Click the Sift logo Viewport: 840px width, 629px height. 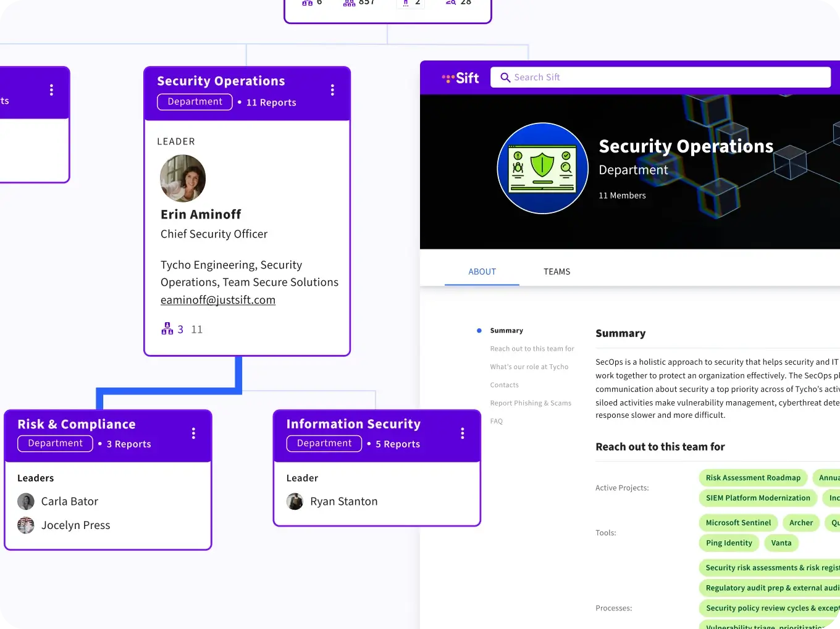(460, 78)
